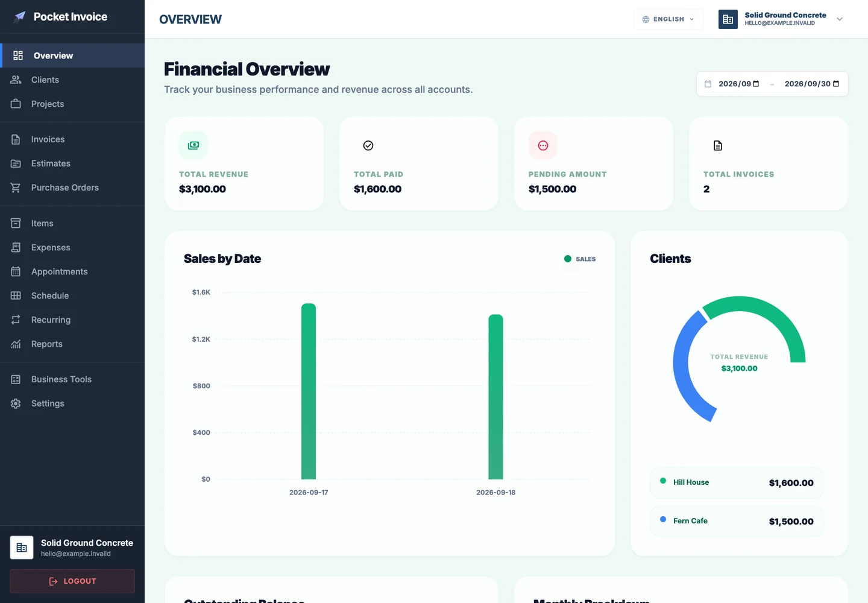Click the company avatar icon in sidebar footer
The width and height of the screenshot is (868, 603).
pyautogui.click(x=22, y=548)
